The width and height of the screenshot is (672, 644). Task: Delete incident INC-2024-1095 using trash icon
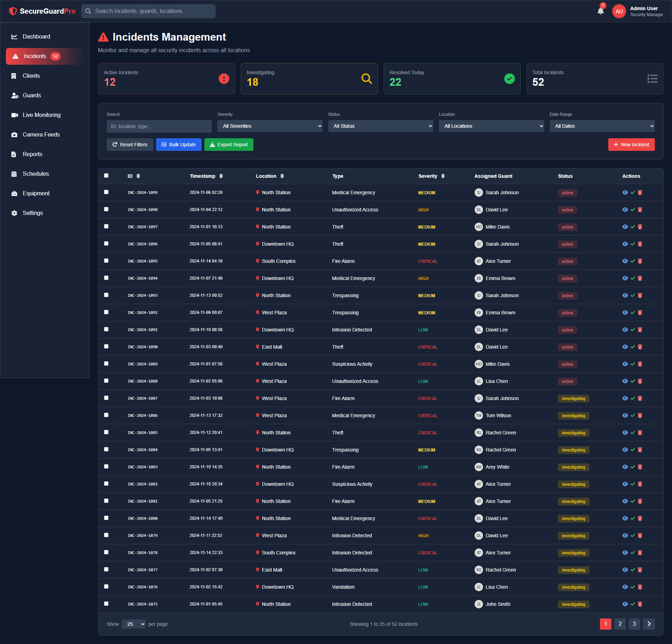(x=640, y=261)
